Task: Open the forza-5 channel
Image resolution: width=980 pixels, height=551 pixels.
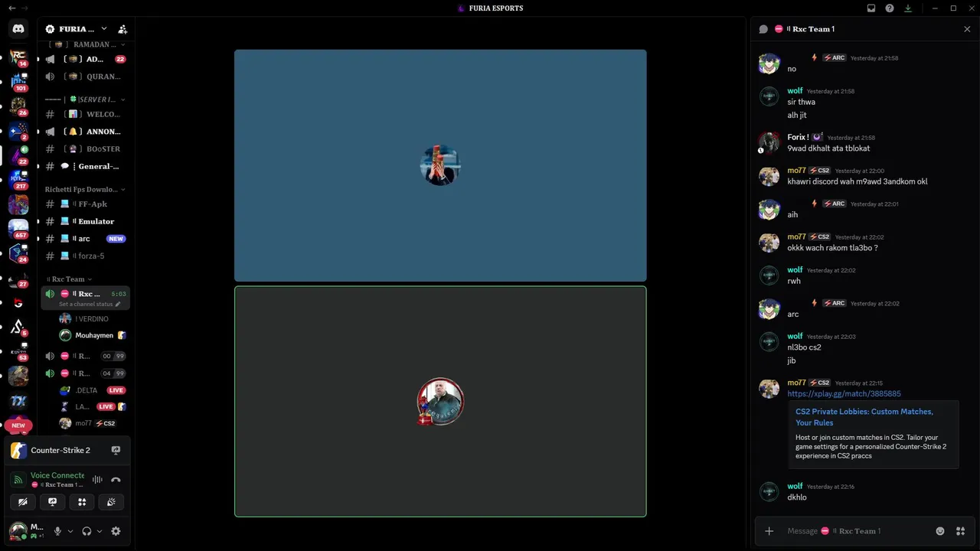Action: 85,256
